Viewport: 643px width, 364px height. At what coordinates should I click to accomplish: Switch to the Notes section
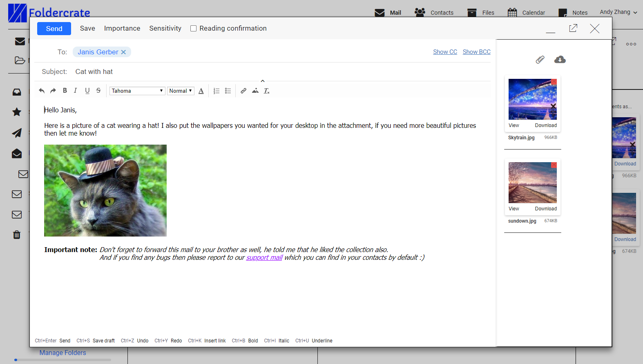[x=573, y=13]
